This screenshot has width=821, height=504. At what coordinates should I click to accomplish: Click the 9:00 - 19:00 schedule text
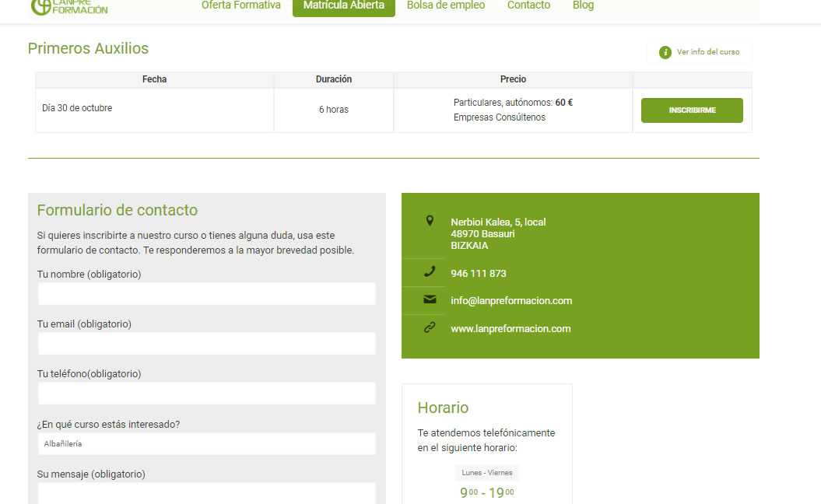(487, 492)
